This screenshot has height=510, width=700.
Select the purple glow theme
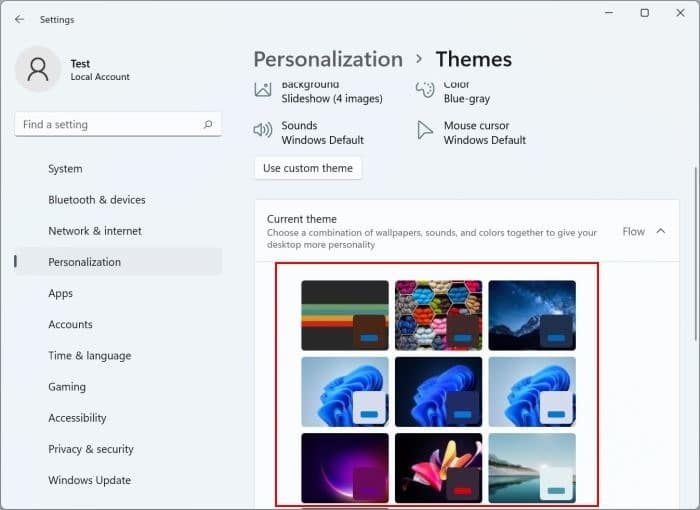point(345,468)
